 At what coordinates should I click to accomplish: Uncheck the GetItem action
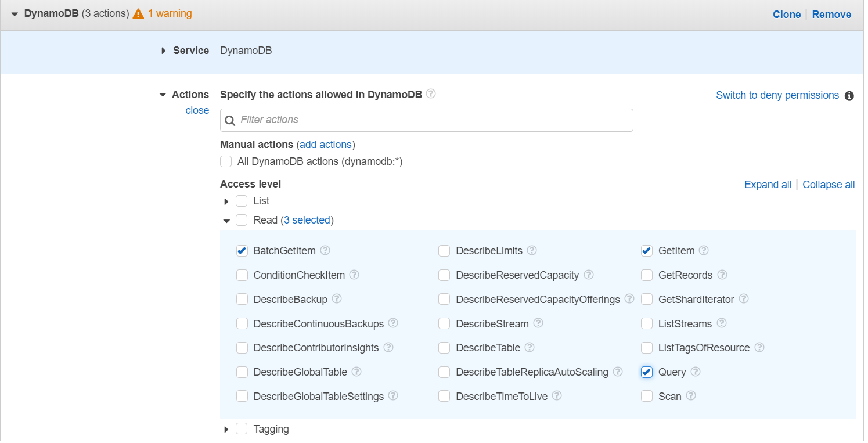[x=647, y=250]
